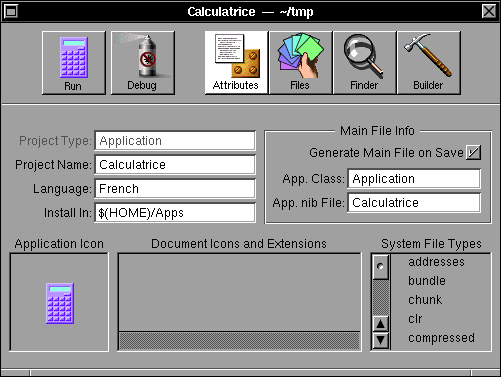Select 'compressed' file type entry

441,338
